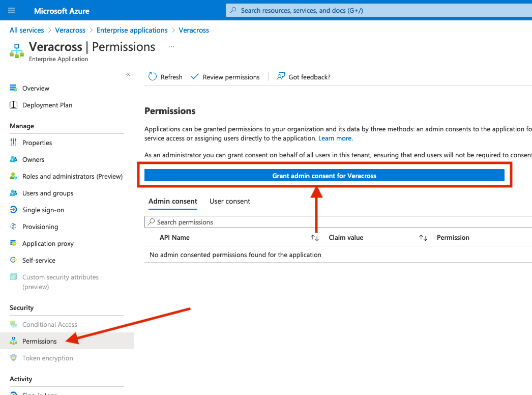The height and width of the screenshot is (395, 532).
Task: Select Provisioning from the Manage section
Action: pyautogui.click(x=40, y=227)
